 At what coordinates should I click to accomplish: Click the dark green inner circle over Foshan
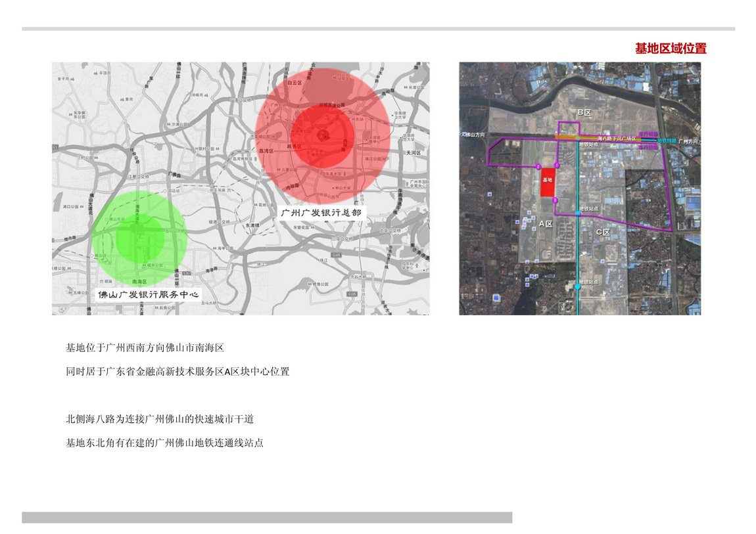(x=140, y=238)
